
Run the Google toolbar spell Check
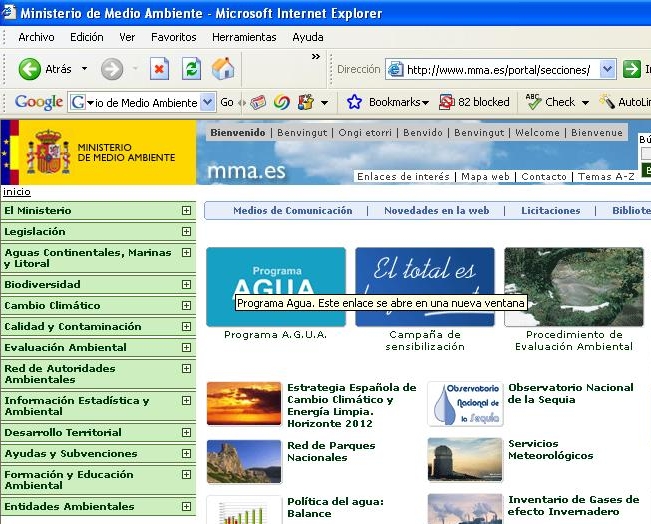pos(550,102)
